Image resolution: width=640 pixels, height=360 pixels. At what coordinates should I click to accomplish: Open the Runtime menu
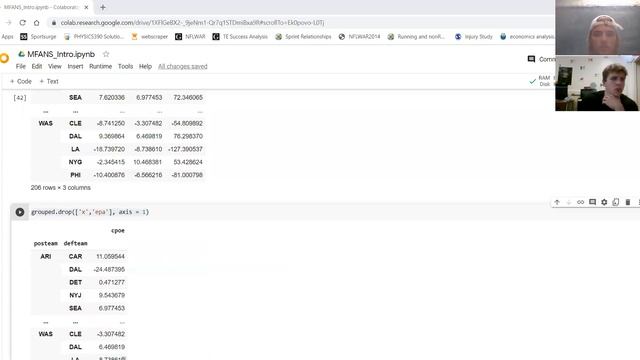[x=100, y=67]
